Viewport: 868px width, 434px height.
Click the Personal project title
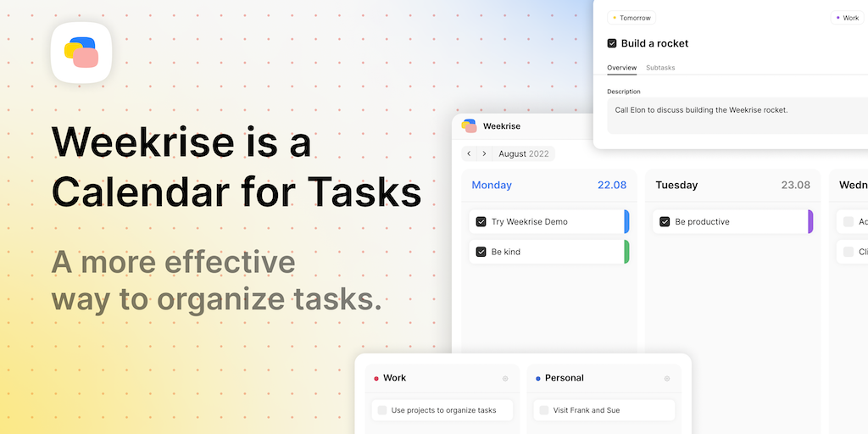point(564,378)
